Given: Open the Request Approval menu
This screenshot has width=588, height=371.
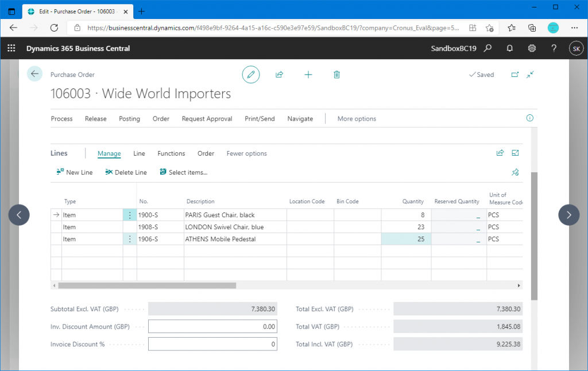Looking at the screenshot, I should [x=207, y=118].
